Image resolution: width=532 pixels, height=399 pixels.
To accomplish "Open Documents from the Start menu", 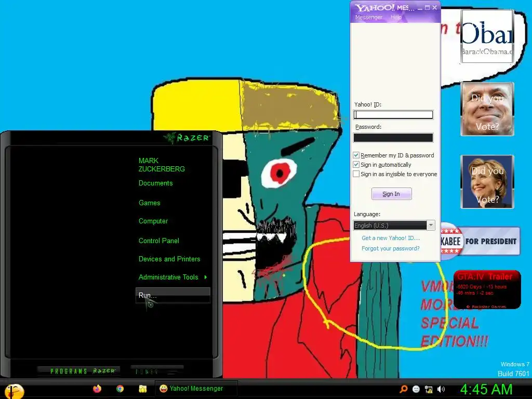I will (x=156, y=183).
